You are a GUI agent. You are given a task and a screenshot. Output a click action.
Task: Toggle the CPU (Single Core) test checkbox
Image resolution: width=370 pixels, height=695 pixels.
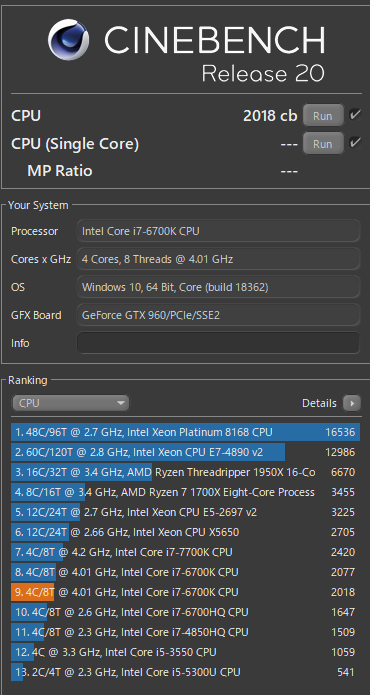(355, 143)
